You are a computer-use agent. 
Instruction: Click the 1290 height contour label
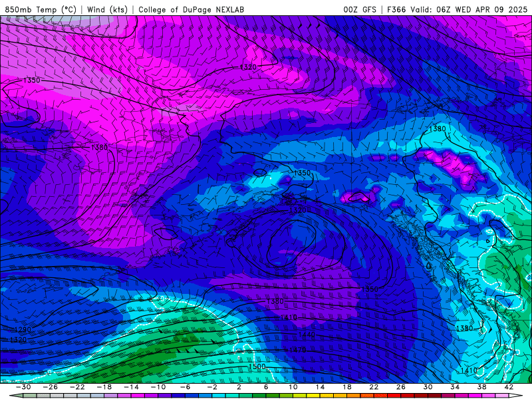point(23,329)
